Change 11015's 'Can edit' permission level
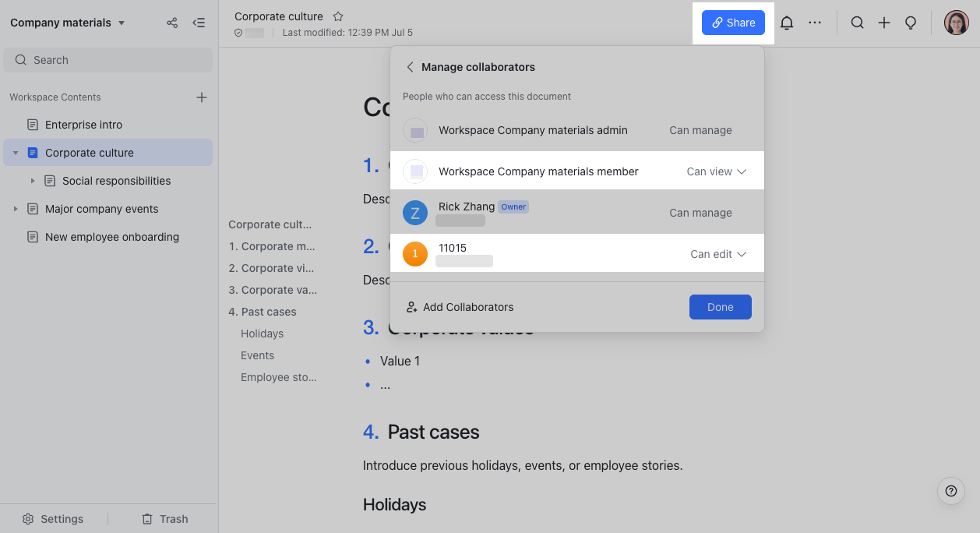The width and height of the screenshot is (980, 533). pos(717,253)
